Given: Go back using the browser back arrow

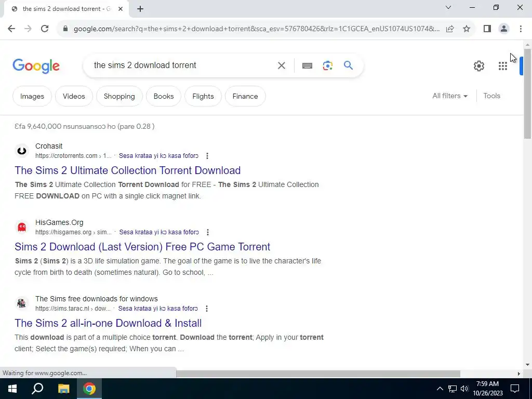Looking at the screenshot, I should coord(11,29).
